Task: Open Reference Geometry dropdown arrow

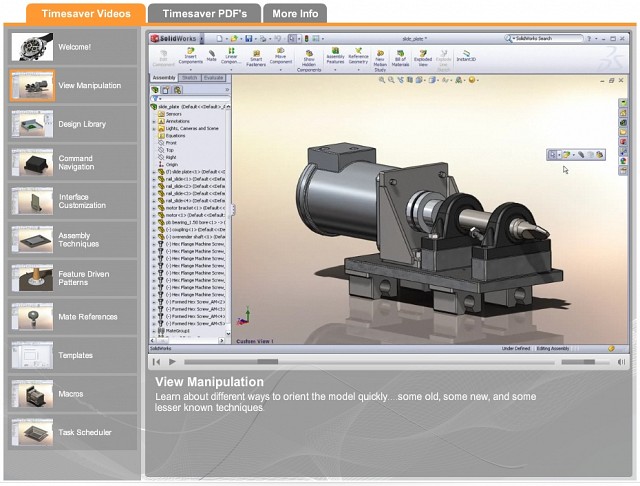Action: (x=358, y=70)
